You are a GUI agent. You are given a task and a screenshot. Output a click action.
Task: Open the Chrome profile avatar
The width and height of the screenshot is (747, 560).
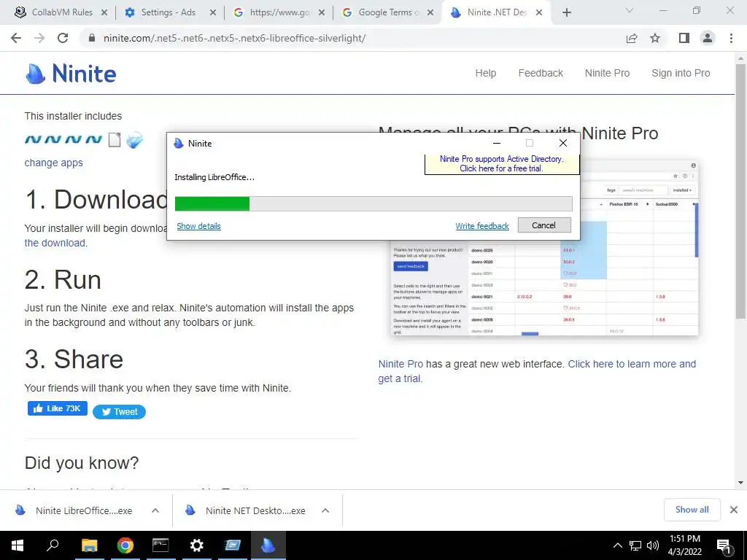tap(708, 38)
